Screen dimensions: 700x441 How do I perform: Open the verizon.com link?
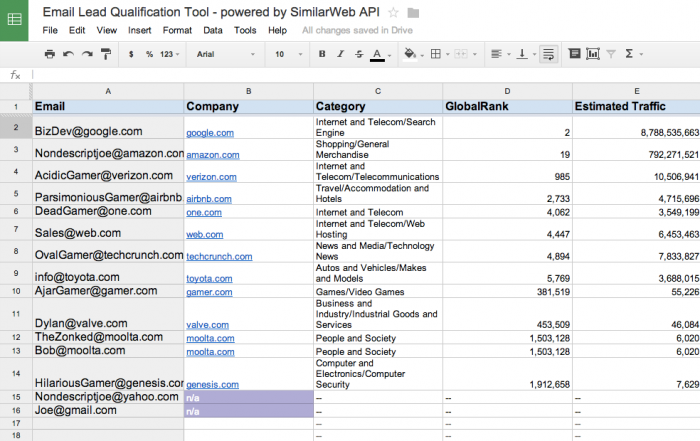(x=211, y=177)
